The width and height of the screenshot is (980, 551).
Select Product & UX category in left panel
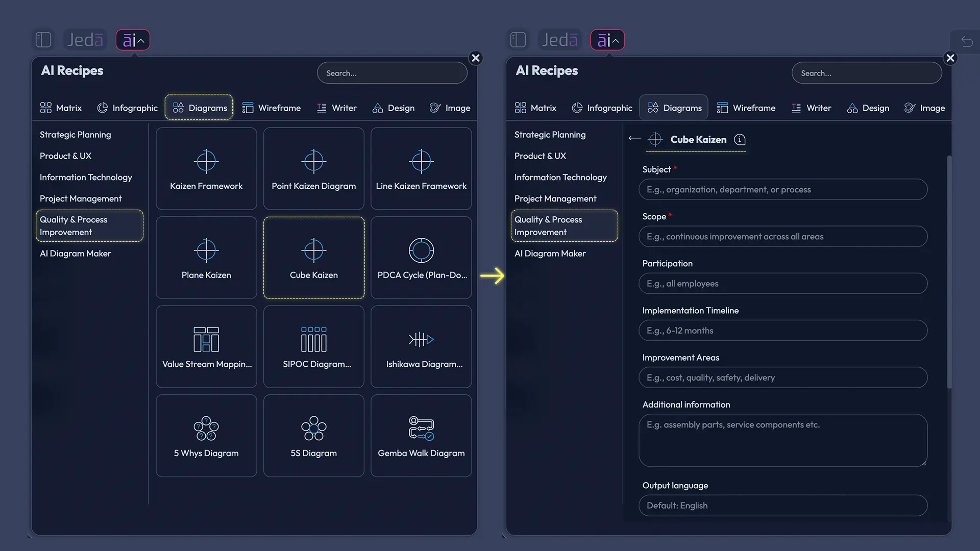[x=65, y=156]
